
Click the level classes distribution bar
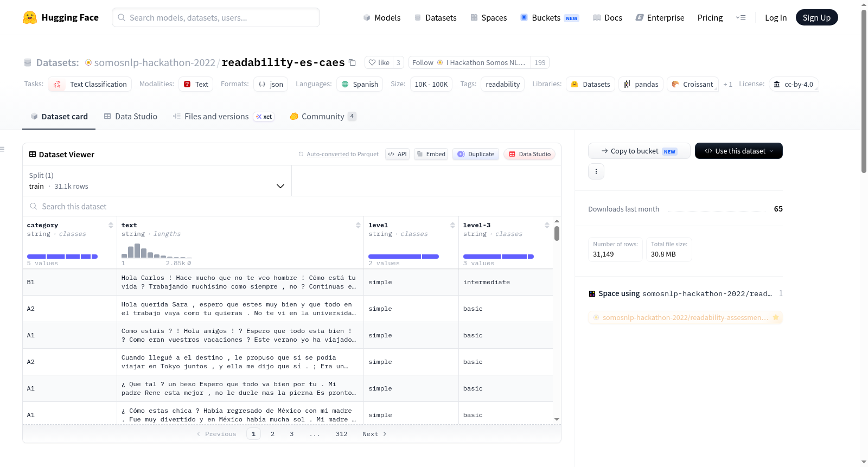coord(404,257)
